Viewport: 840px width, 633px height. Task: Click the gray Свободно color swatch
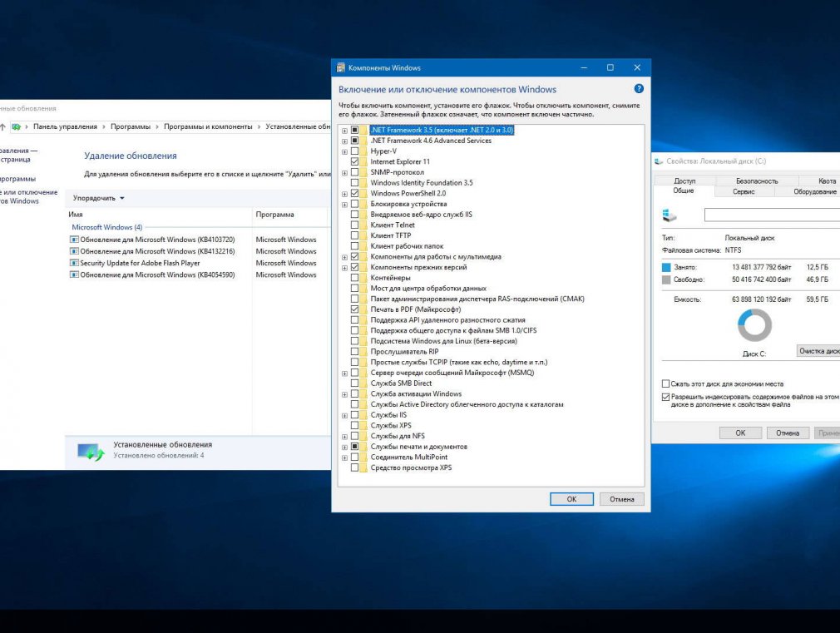[666, 279]
